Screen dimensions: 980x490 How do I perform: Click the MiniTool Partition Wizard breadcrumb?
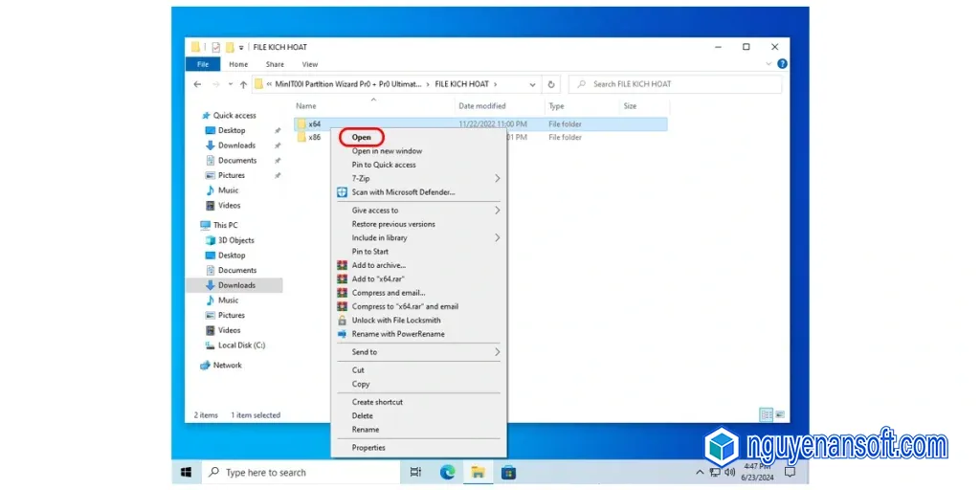coord(348,84)
